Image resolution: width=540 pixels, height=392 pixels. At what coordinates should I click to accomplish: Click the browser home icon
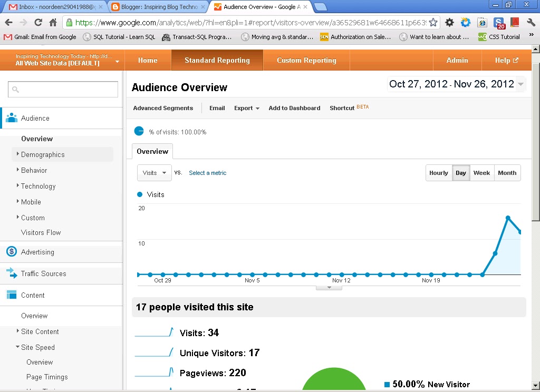(x=53, y=23)
